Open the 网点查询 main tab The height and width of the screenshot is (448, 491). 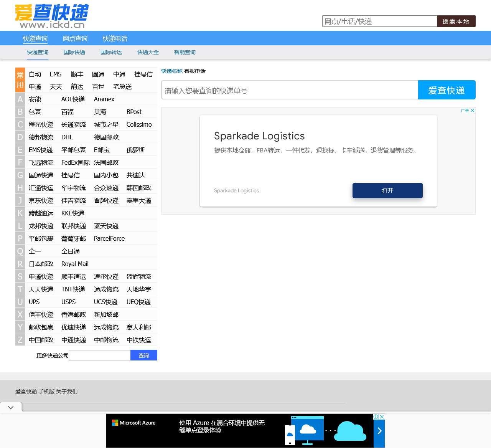coord(75,38)
